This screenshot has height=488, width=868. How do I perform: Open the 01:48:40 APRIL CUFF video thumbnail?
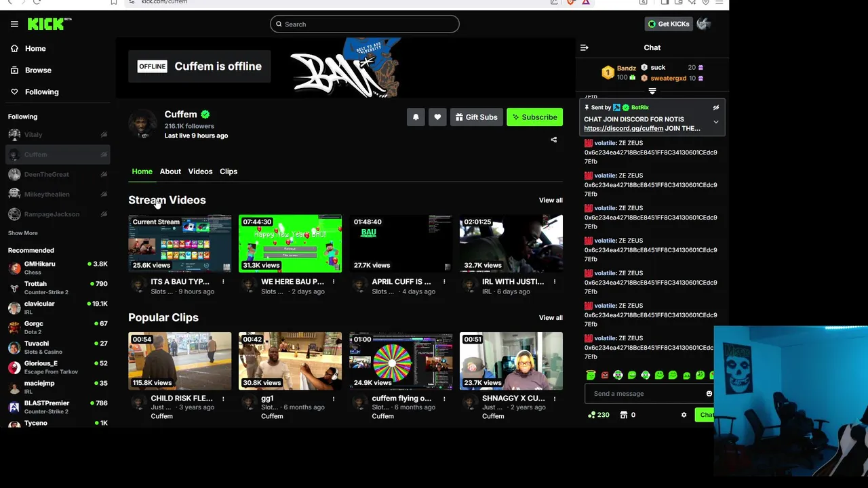(x=401, y=243)
